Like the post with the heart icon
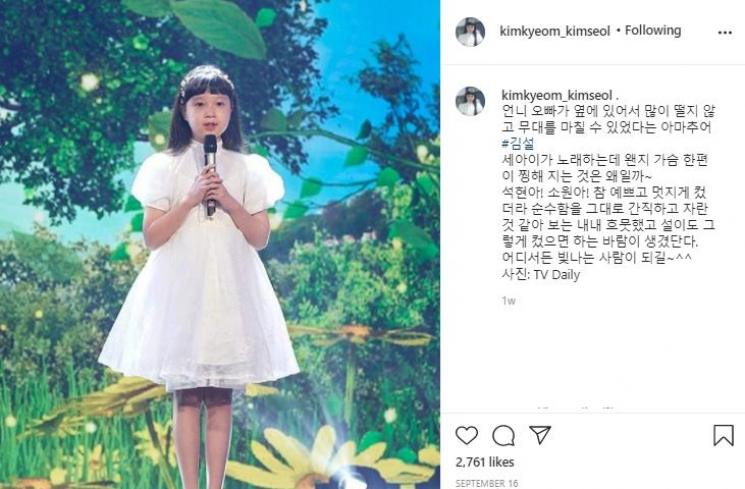The image size is (745, 489). (x=467, y=435)
